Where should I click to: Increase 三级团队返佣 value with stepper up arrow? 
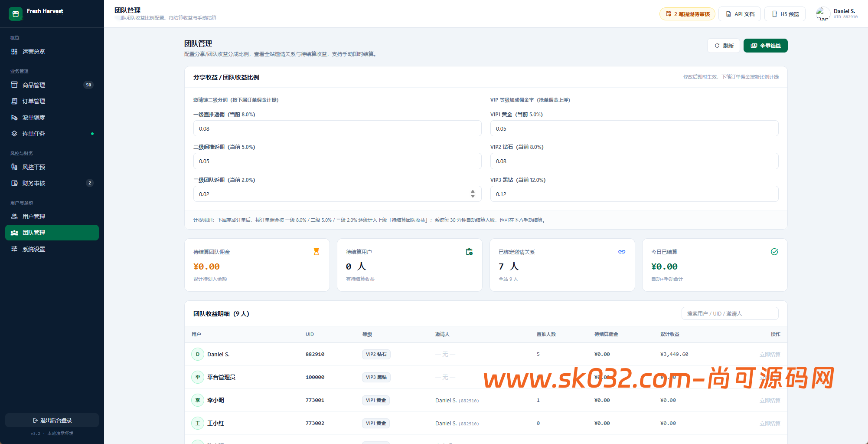click(473, 191)
